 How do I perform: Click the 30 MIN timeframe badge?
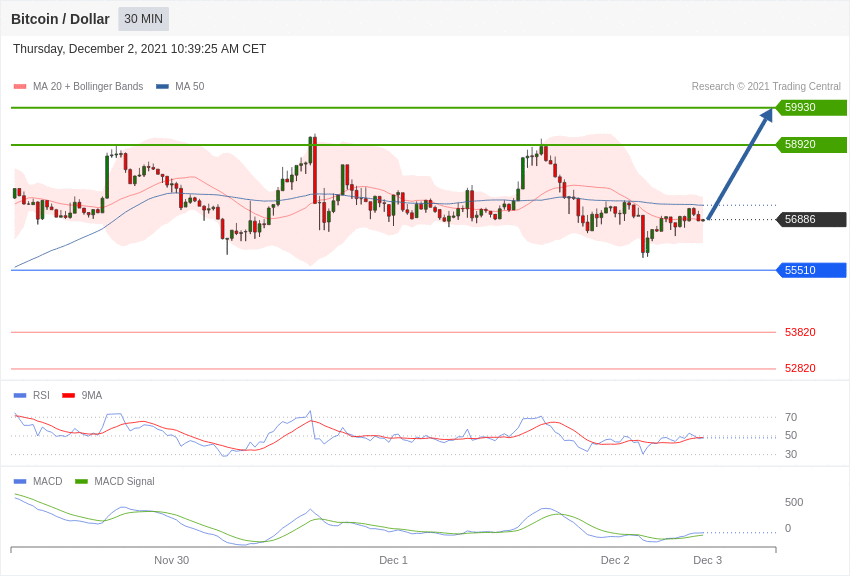point(144,19)
